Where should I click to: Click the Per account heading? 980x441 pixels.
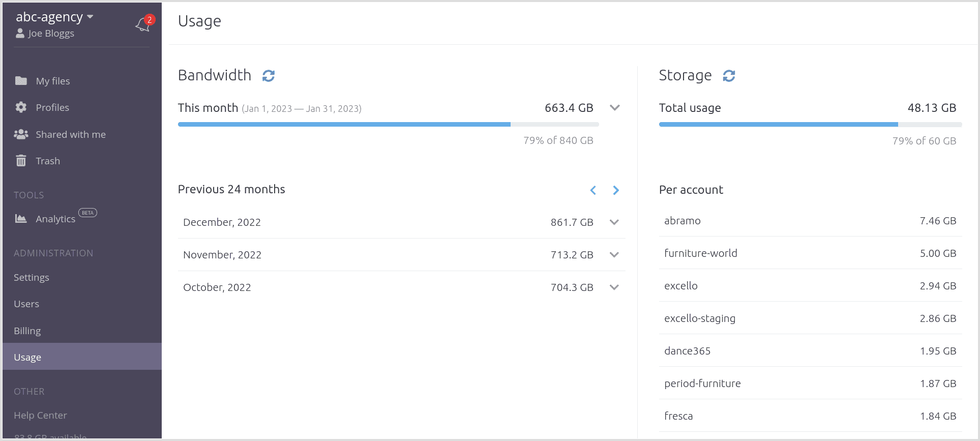pos(691,190)
